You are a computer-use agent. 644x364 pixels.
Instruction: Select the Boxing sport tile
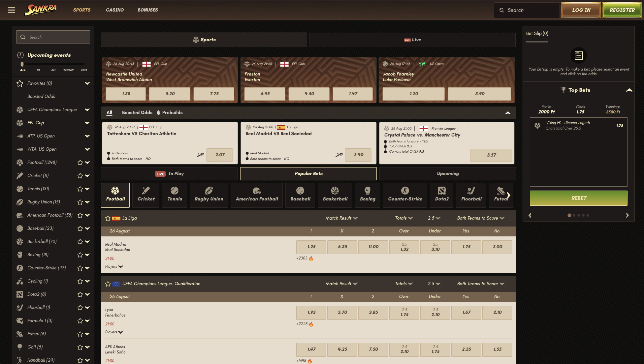(x=368, y=195)
